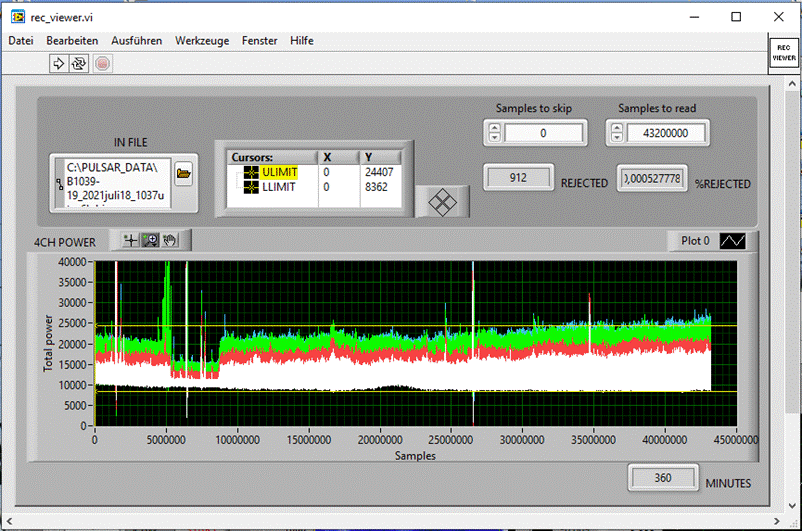Increment Samples to skip with up arrow

[495, 128]
